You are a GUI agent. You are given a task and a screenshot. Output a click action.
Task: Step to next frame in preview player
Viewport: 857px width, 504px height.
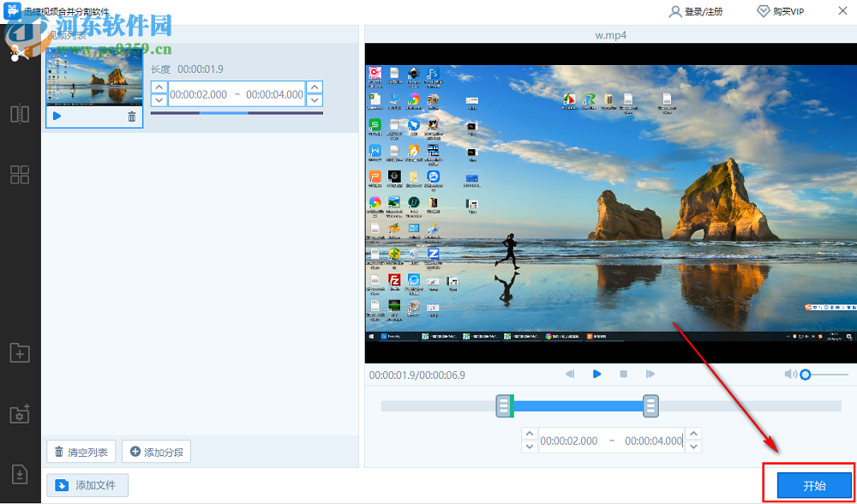[650, 374]
